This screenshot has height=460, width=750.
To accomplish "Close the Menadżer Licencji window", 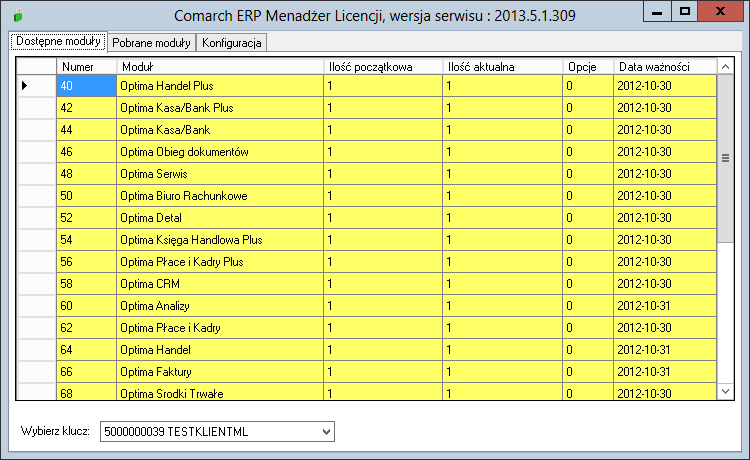I will point(720,11).
